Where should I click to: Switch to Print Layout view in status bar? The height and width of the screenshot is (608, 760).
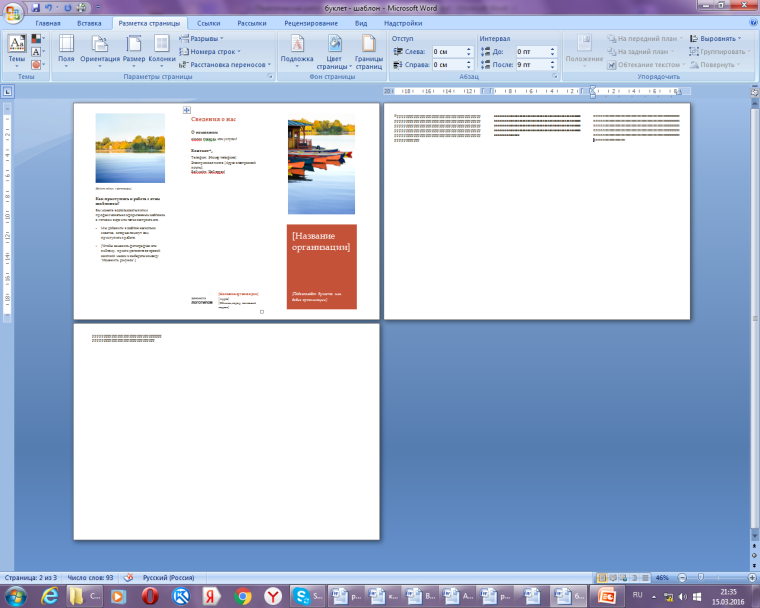coord(602,578)
